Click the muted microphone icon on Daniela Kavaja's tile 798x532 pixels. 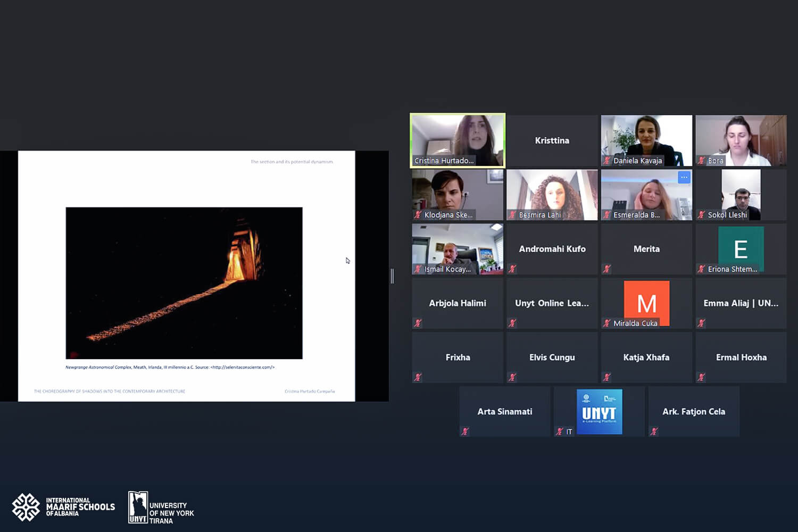click(607, 161)
